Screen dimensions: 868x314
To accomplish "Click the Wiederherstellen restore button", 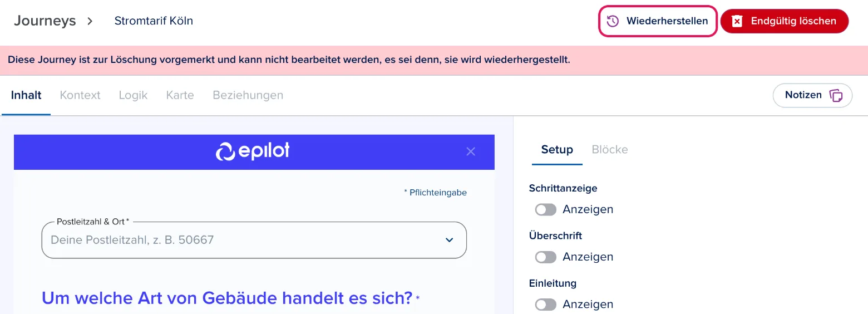I will tap(657, 21).
